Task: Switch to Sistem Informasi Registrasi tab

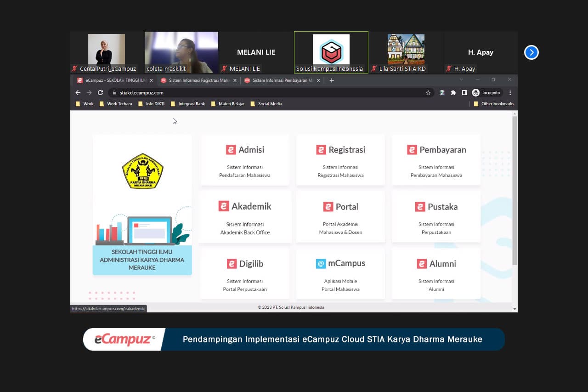Action: (x=198, y=80)
